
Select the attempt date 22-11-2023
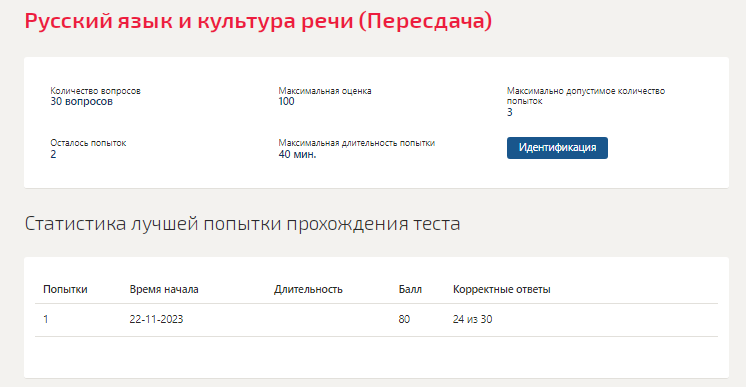pyautogui.click(x=156, y=319)
